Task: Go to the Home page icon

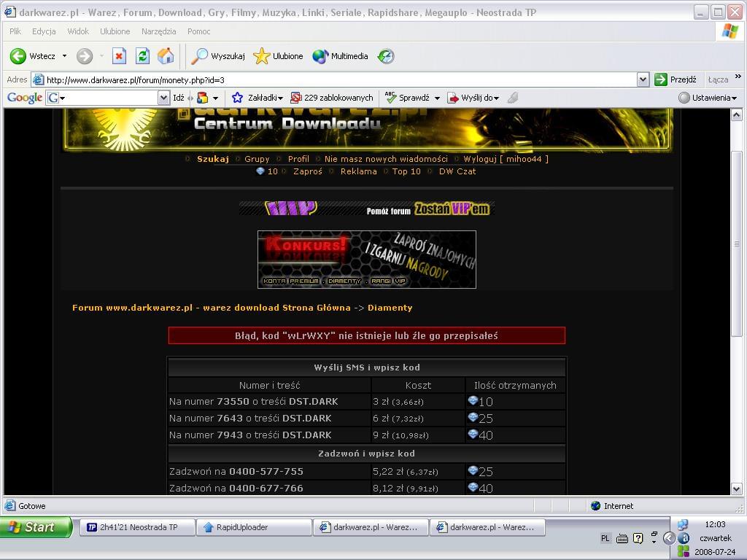Action: [x=166, y=56]
